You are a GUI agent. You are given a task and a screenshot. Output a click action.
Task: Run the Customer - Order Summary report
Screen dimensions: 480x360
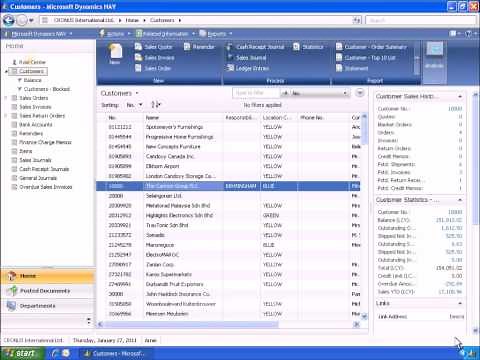coord(371,47)
